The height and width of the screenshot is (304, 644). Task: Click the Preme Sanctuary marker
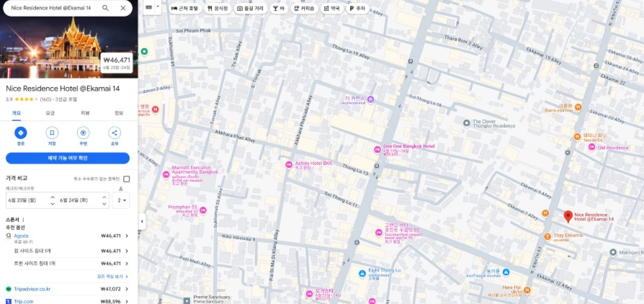[x=187, y=300]
